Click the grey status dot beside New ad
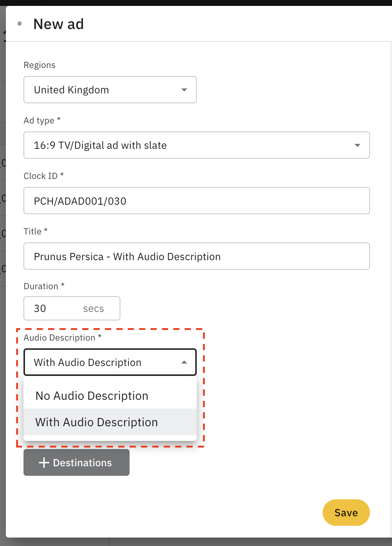The image size is (392, 546). pyautogui.click(x=20, y=24)
